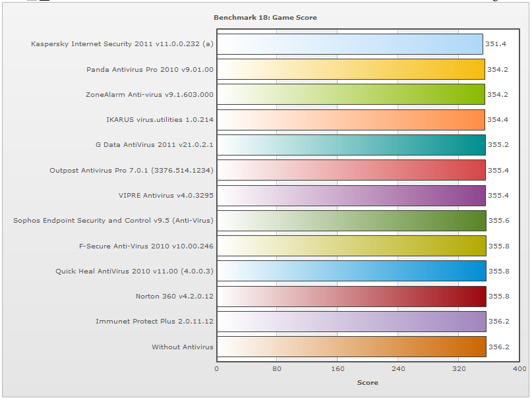Select the Without Antivirus label

coord(183,347)
